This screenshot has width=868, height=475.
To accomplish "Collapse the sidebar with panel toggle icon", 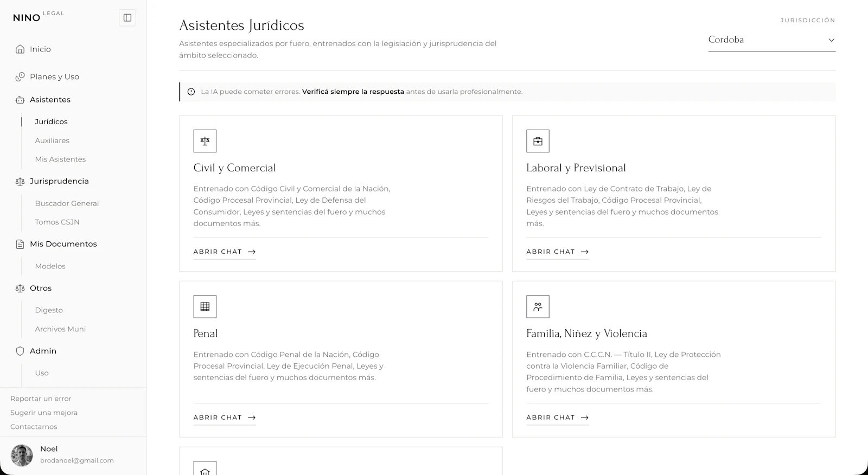I will point(127,18).
